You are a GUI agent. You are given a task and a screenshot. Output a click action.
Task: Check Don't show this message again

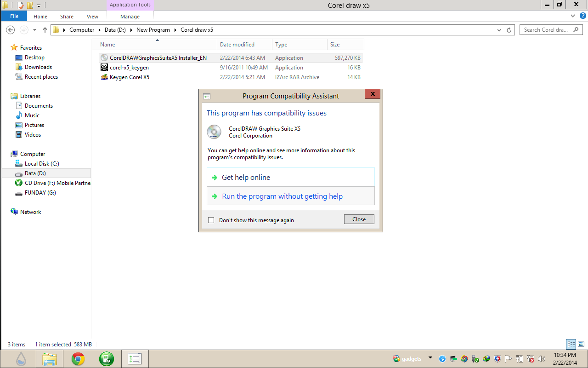coord(211,220)
